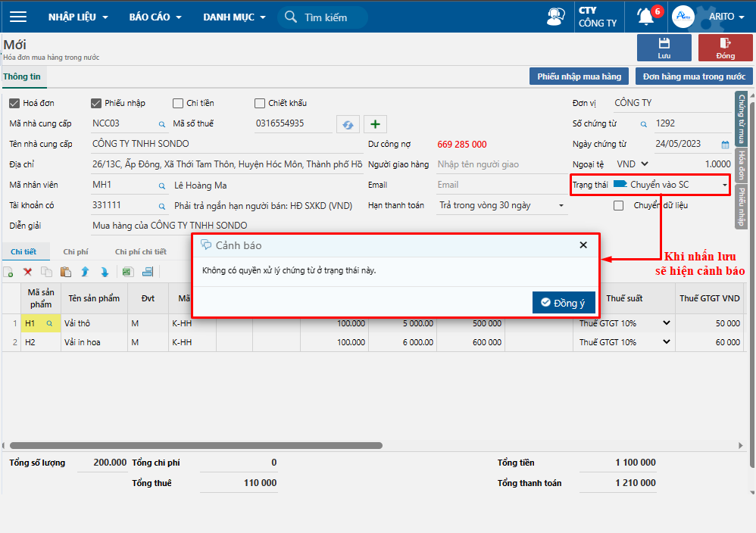The height and width of the screenshot is (533, 756).
Task: Enable the Chi tiền checkbox
Action: click(178, 103)
